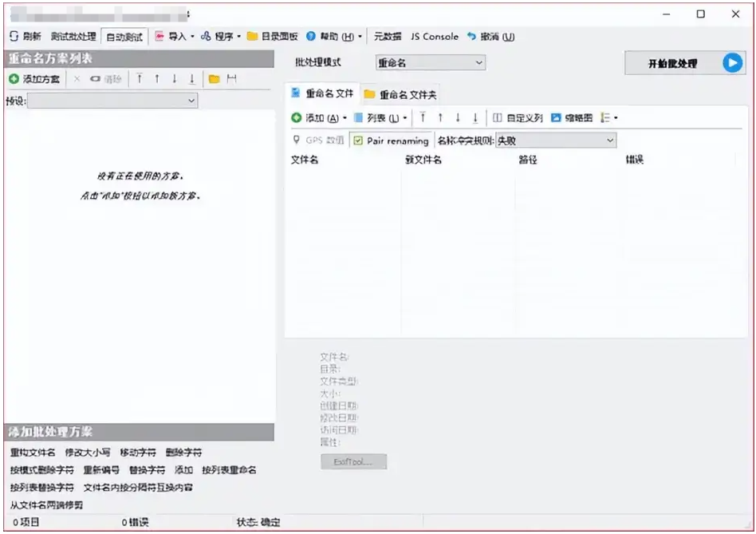Image resolution: width=756 pixels, height=534 pixels.
Task: Click the GPS 数值 button
Action: click(x=319, y=140)
